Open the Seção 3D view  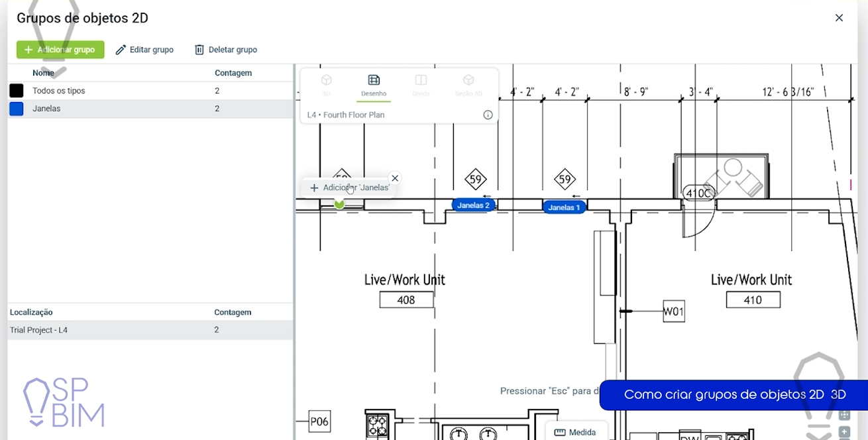(468, 85)
